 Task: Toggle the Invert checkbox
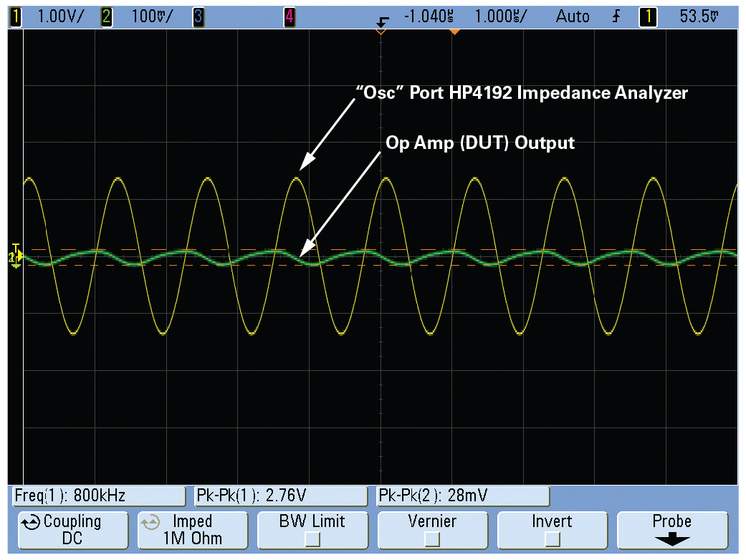[552, 539]
